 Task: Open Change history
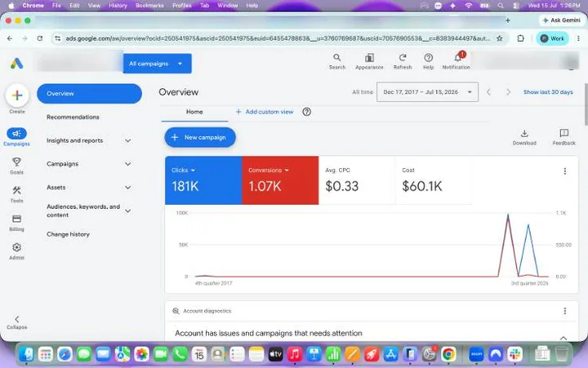[68, 234]
